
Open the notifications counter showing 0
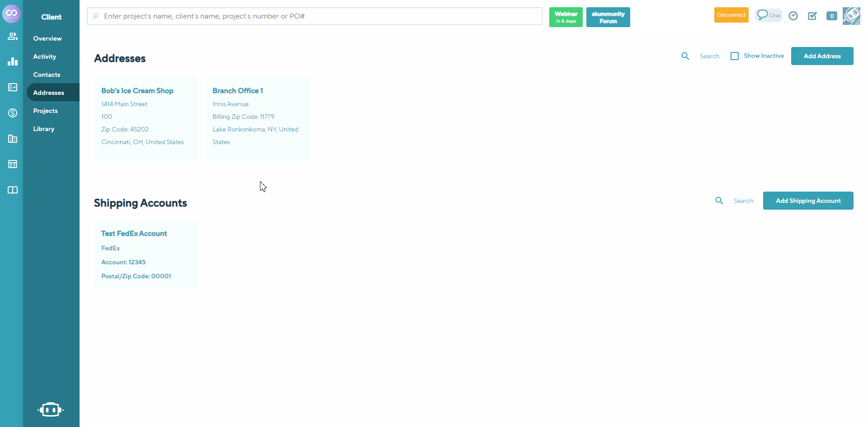(x=832, y=15)
